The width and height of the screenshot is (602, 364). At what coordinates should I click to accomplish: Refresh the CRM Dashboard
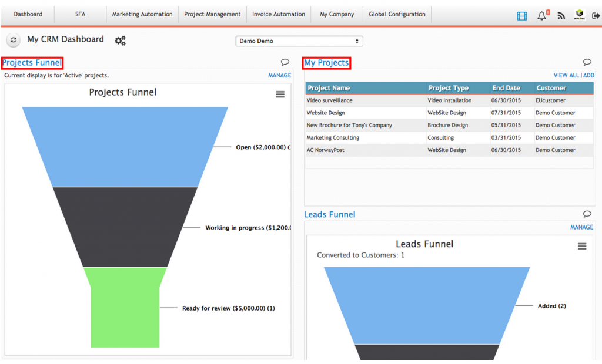(x=13, y=40)
